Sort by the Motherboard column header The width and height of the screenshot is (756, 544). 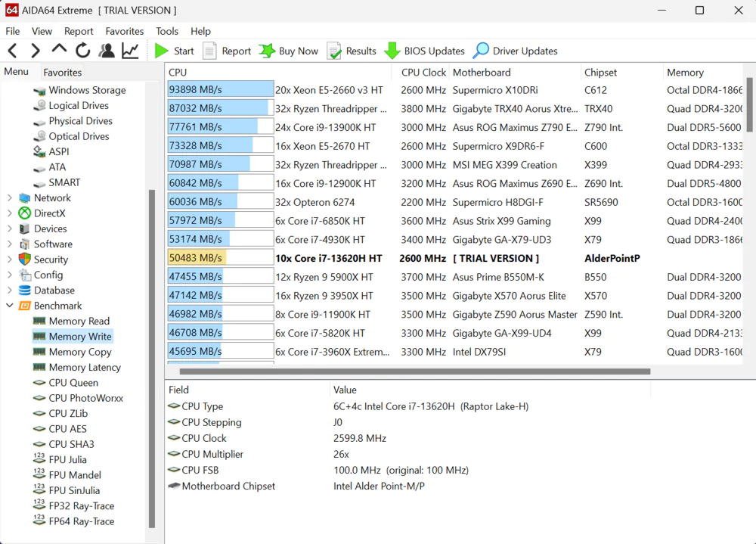(x=515, y=73)
